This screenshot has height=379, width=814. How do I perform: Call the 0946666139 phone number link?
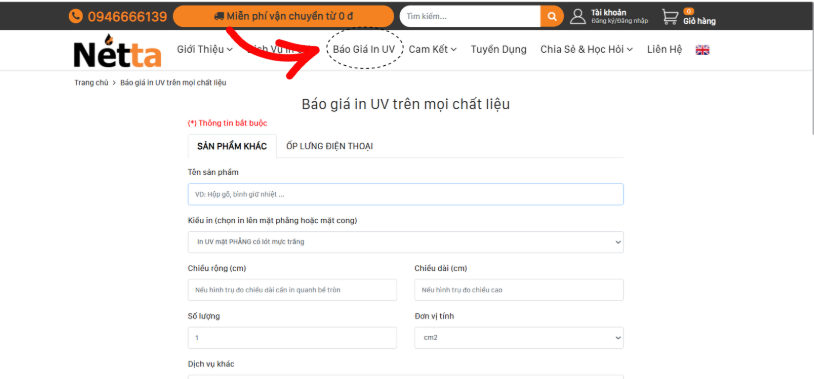click(x=127, y=17)
